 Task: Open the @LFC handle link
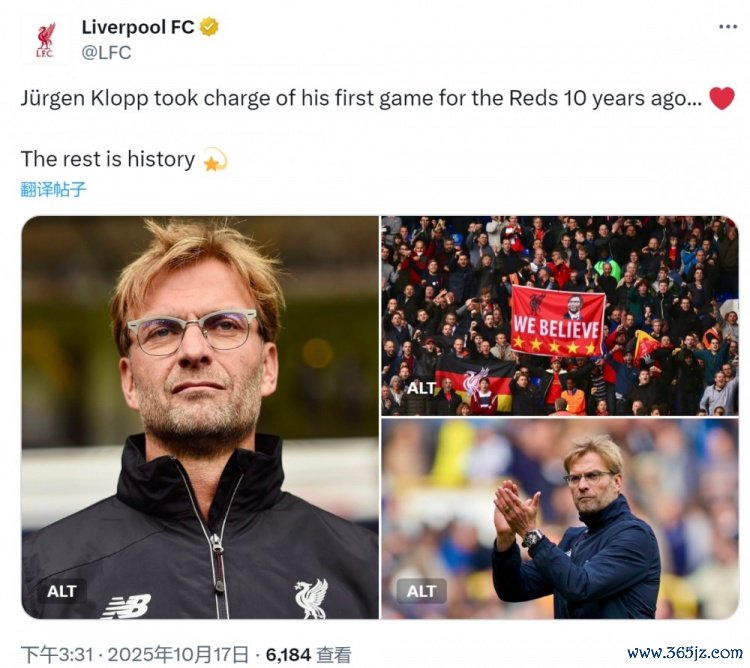[106, 52]
